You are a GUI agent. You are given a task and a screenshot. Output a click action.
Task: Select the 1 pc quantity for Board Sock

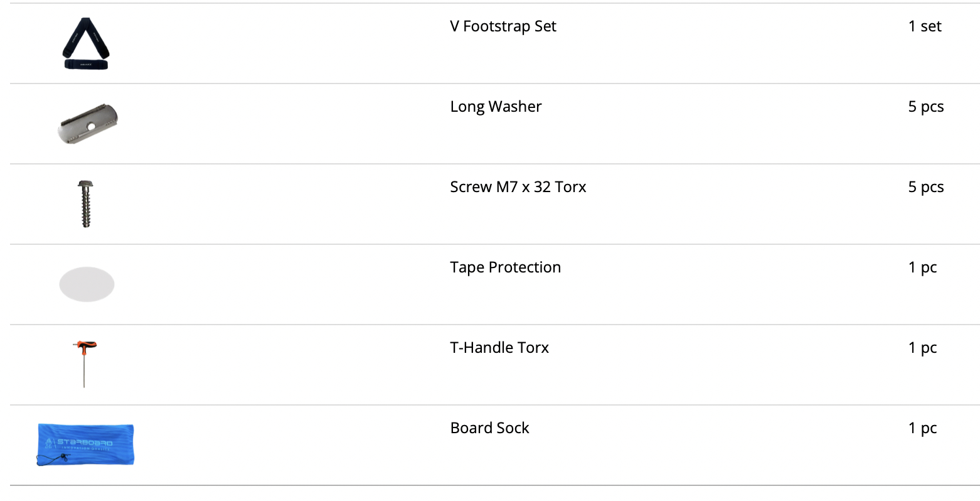922,428
